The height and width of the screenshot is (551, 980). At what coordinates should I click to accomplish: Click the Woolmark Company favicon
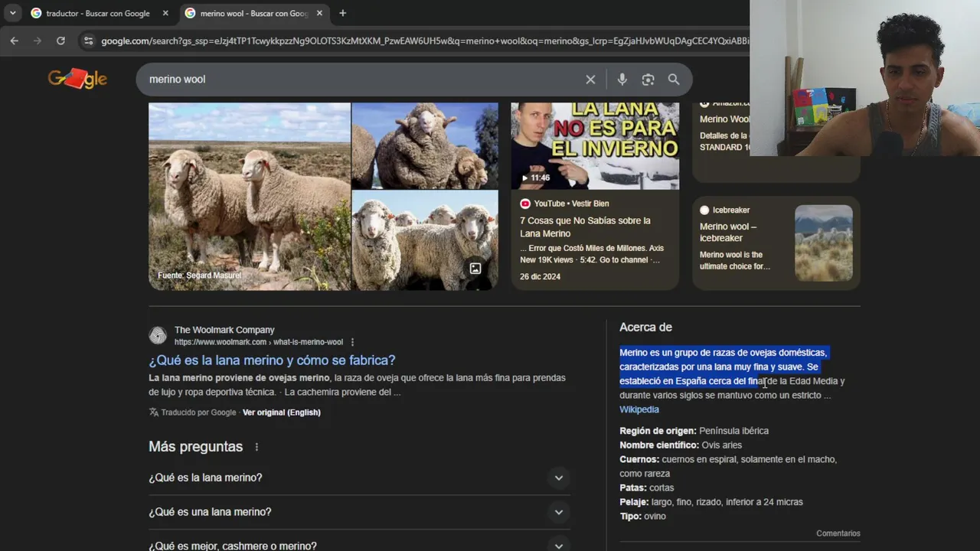point(158,335)
